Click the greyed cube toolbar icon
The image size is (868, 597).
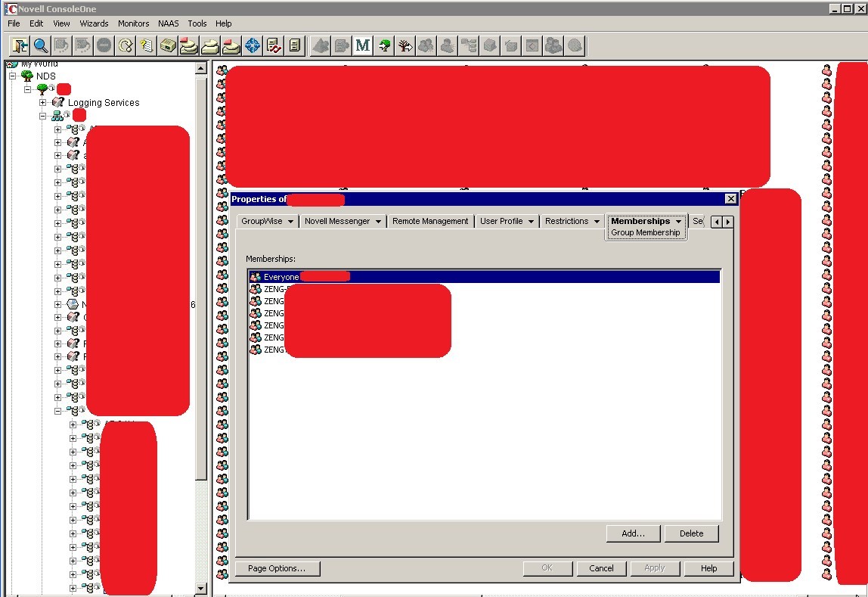pos(490,45)
